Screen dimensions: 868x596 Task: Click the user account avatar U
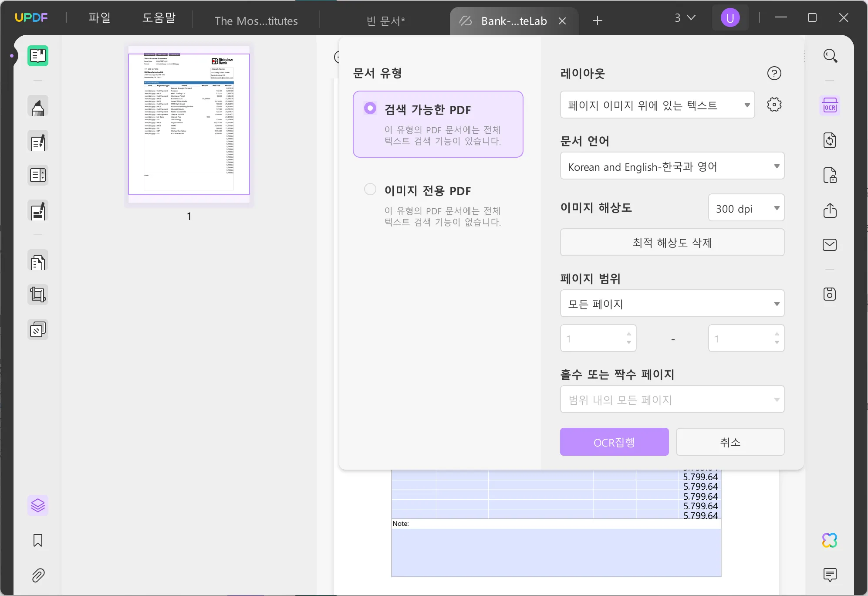[x=730, y=18]
